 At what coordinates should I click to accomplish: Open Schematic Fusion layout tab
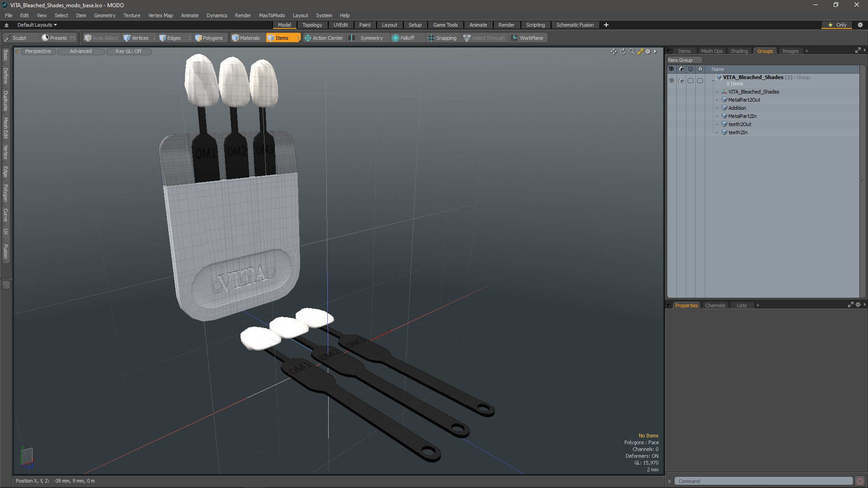[x=575, y=25]
